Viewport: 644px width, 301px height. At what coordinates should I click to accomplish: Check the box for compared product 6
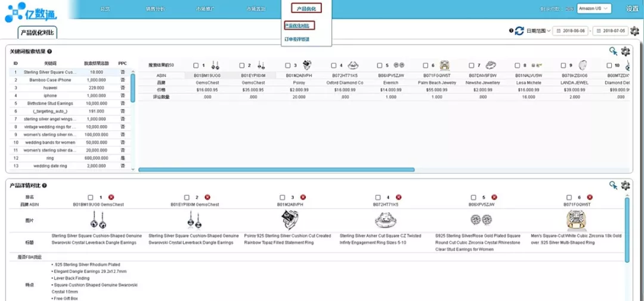click(569, 197)
